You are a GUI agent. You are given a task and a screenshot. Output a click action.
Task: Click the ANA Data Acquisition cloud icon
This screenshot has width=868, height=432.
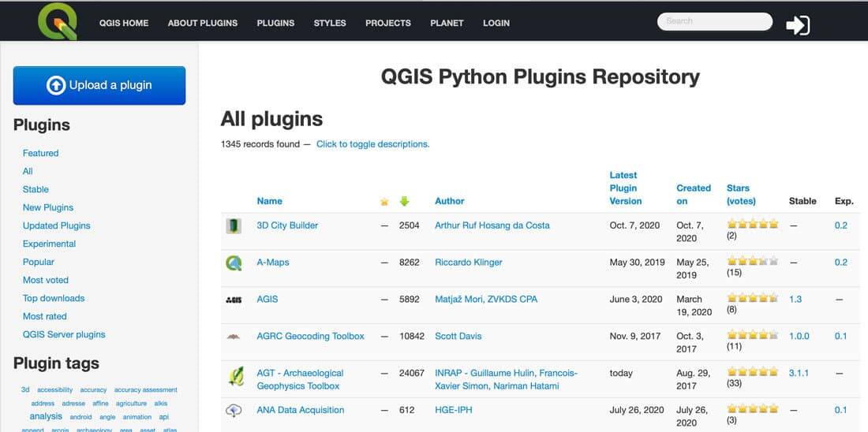(x=234, y=411)
